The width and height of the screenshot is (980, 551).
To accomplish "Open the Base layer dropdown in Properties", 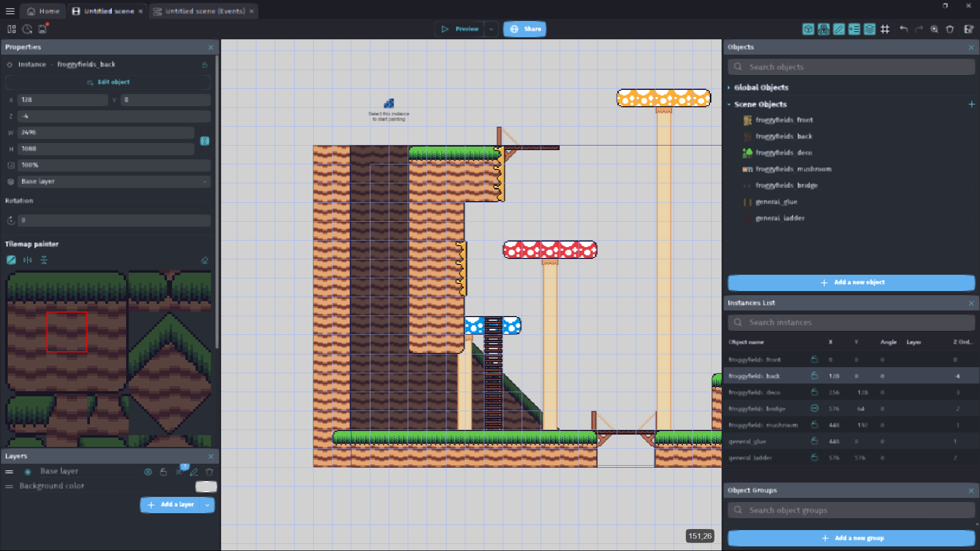I will pos(114,182).
